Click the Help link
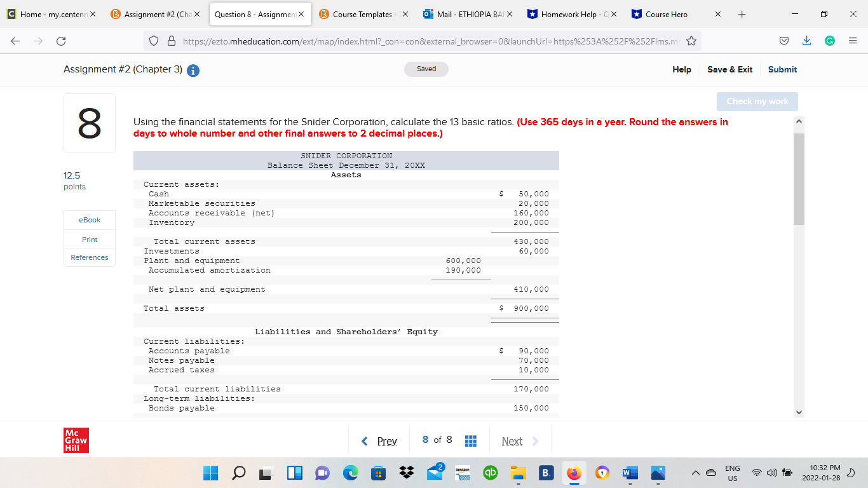This screenshot has height=488, width=868. (x=682, y=70)
